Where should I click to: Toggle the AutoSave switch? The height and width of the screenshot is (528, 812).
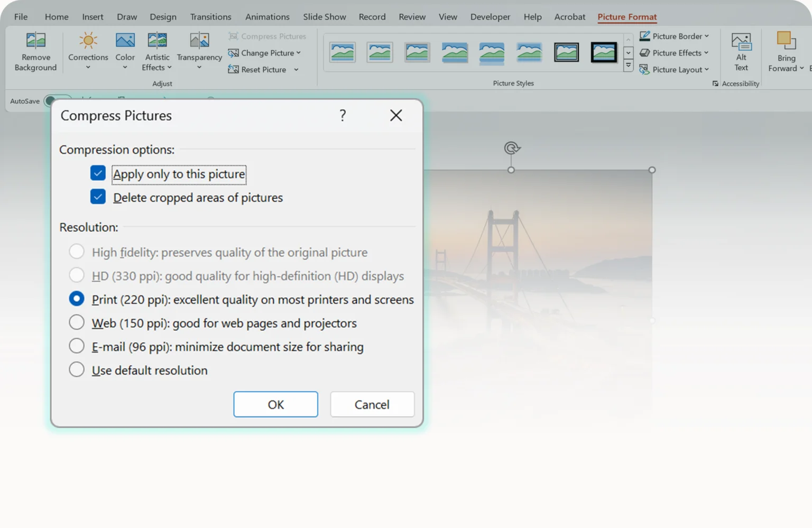57,100
